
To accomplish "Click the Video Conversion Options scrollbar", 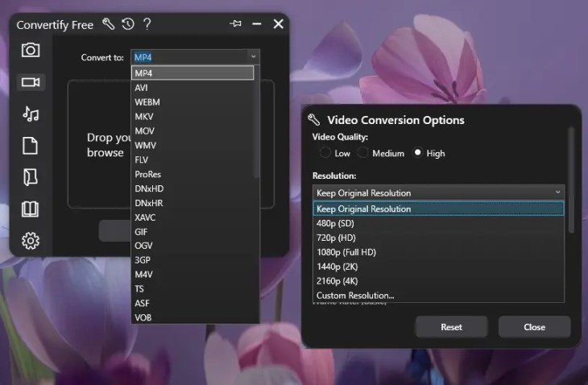I will click(x=571, y=180).
